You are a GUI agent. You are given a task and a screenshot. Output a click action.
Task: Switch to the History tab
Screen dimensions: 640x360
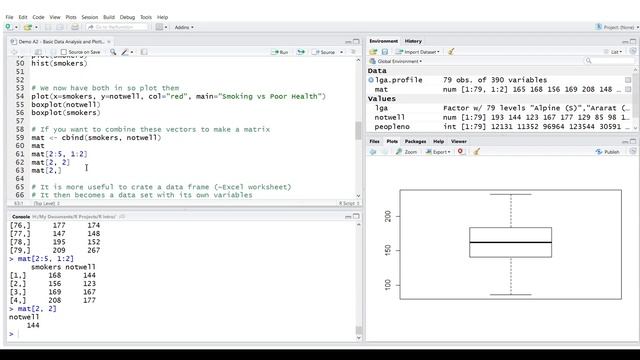point(413,41)
